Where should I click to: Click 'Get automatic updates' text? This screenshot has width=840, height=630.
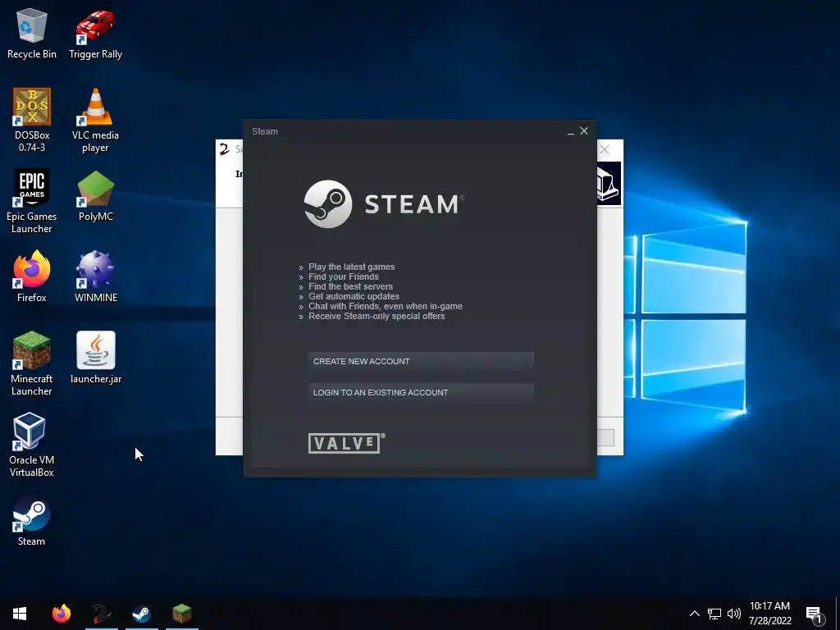pyautogui.click(x=354, y=296)
